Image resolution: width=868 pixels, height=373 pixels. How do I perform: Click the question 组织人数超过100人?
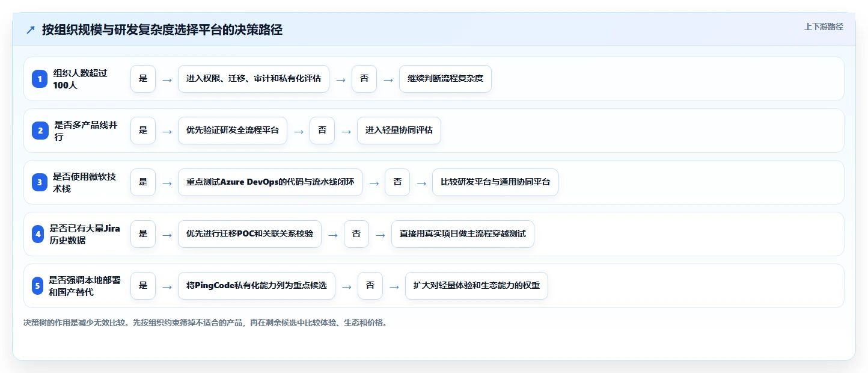click(81, 79)
